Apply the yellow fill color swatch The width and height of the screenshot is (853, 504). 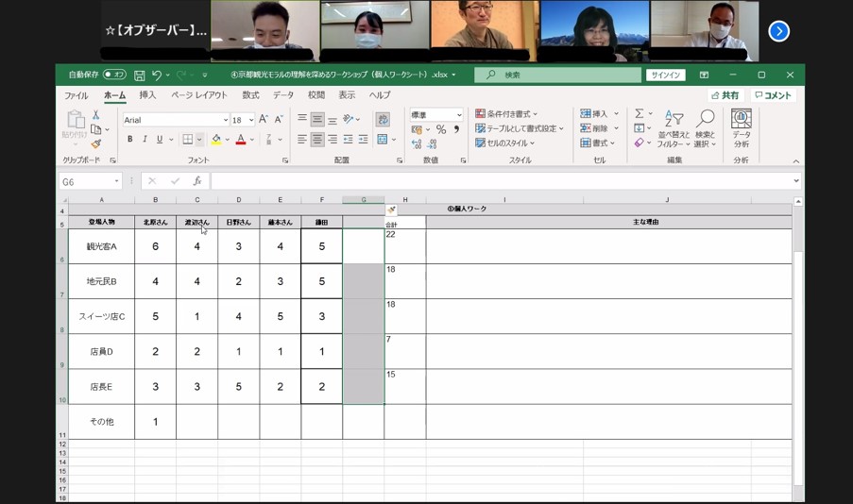216,140
